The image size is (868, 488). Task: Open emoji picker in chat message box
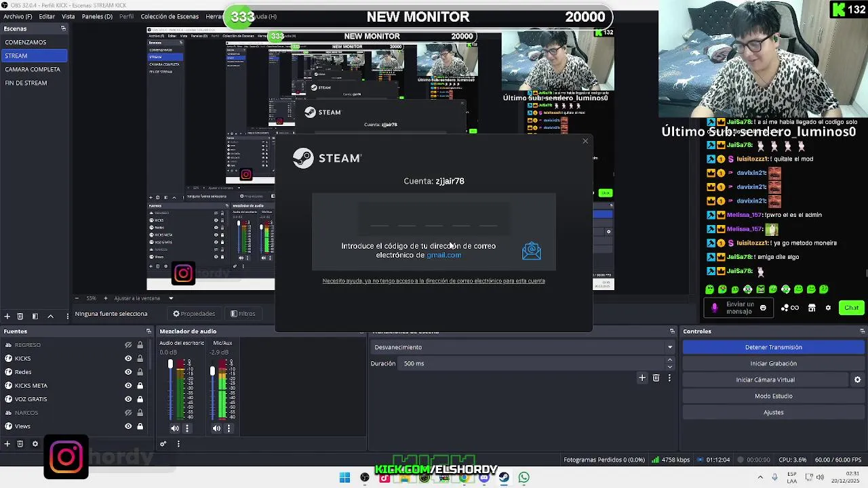tap(763, 308)
